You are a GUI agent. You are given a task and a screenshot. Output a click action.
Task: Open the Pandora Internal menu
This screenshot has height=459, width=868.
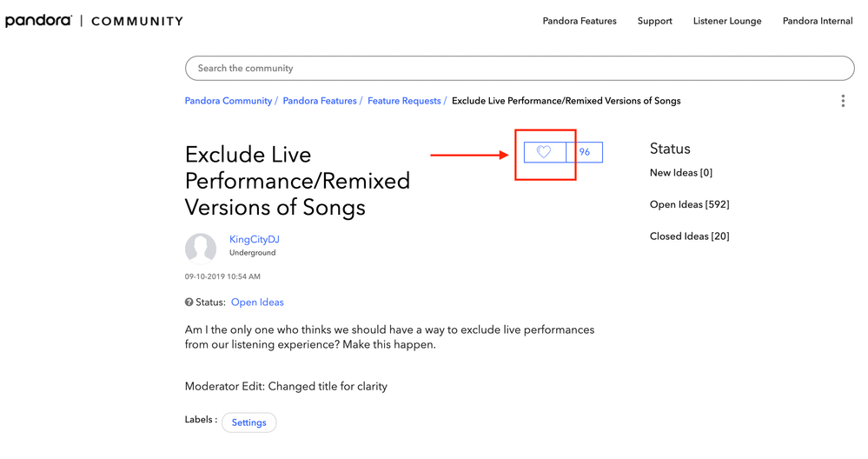click(818, 21)
